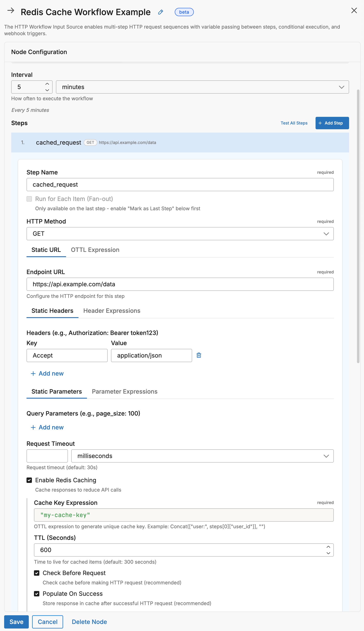Click the pencil icon to rename workflow
Viewport: 364px width, 631px height.
[160, 12]
